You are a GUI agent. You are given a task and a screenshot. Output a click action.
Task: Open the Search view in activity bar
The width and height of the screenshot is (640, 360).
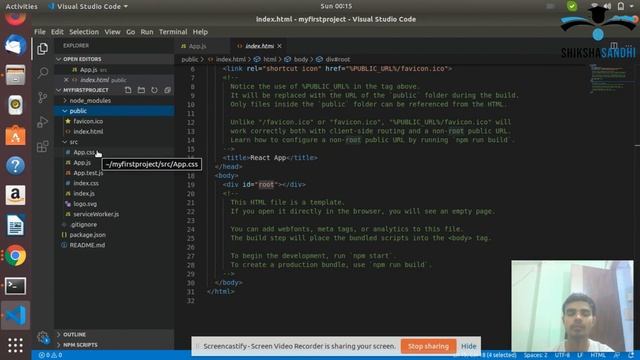point(42,73)
